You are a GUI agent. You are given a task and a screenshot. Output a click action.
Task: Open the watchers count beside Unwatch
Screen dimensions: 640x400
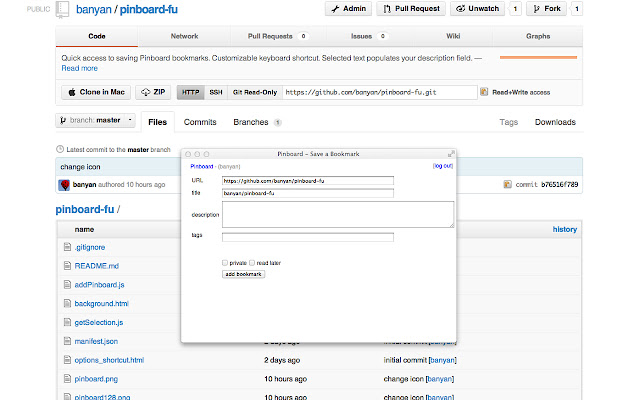click(x=515, y=9)
